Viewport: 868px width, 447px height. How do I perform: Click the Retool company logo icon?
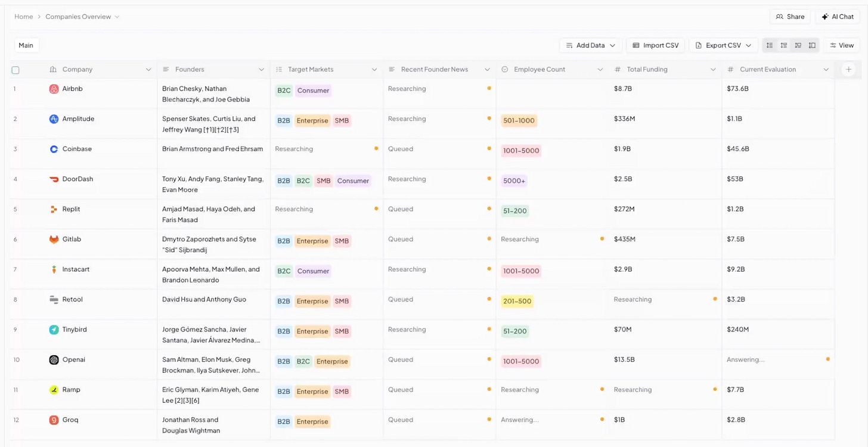54,300
